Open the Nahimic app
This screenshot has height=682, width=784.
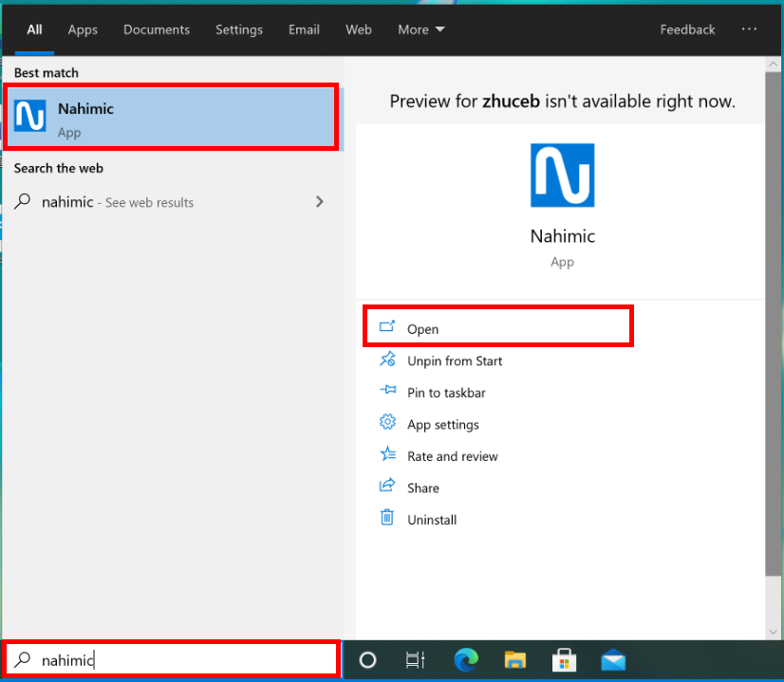pos(422,329)
